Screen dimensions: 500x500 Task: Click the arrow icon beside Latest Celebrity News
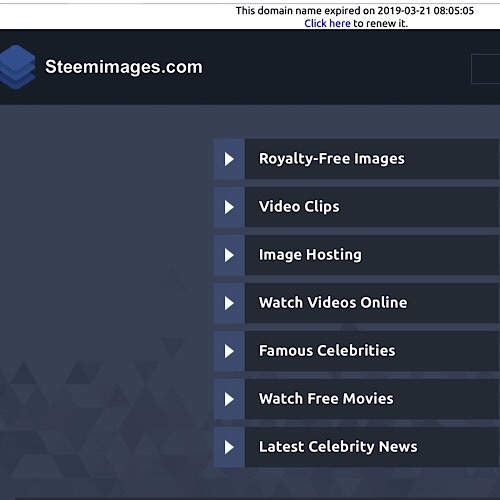pos(229,447)
